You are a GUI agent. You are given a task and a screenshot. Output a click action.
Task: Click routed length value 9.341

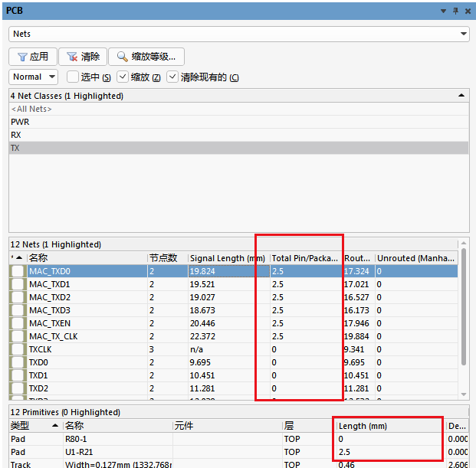click(x=354, y=349)
